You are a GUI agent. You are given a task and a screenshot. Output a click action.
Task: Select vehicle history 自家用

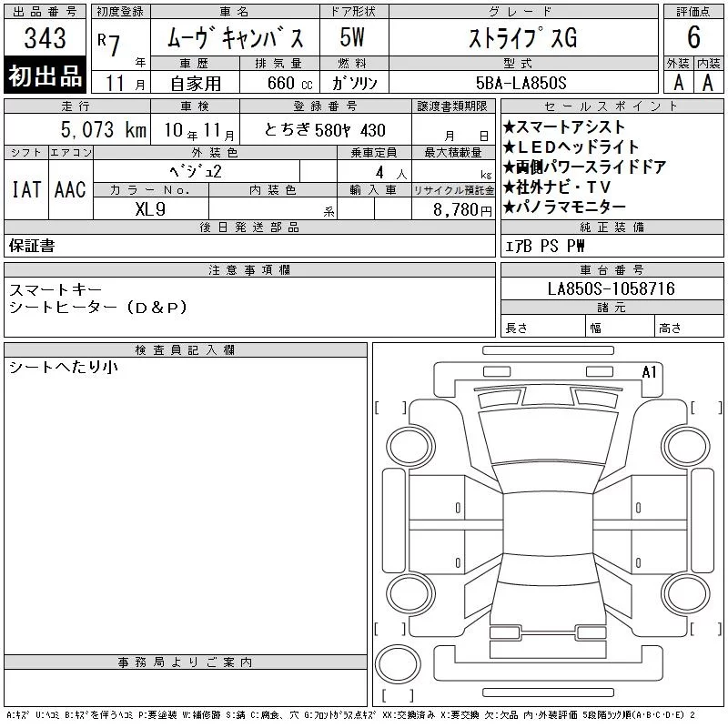pos(196,84)
